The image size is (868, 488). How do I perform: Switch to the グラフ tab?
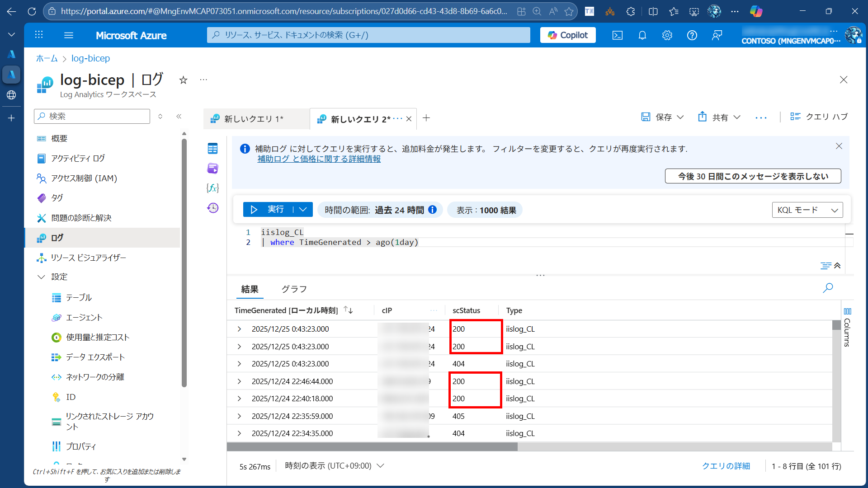click(x=294, y=289)
